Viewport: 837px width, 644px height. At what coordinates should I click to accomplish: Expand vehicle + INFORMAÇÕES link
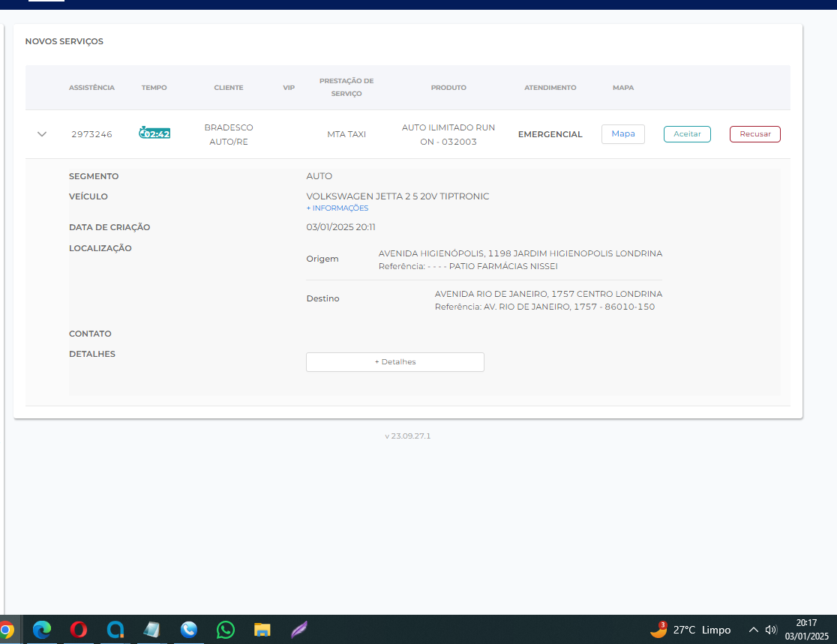pos(337,208)
